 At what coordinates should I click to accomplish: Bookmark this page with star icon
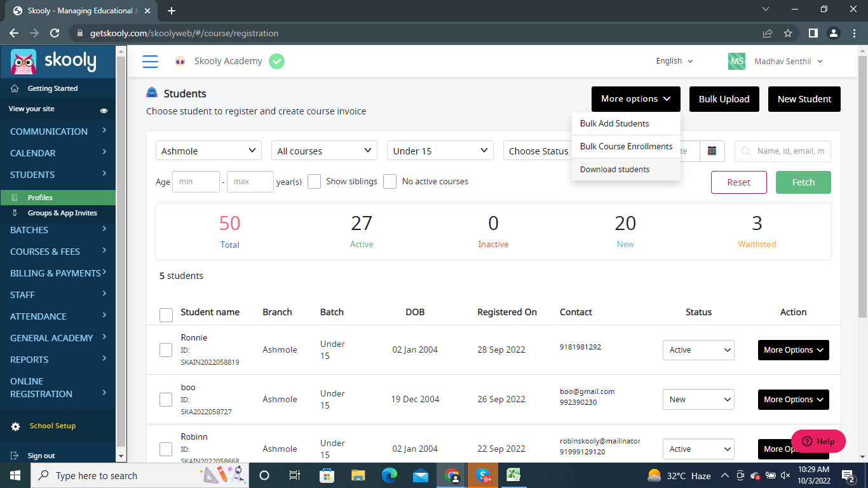[788, 33]
